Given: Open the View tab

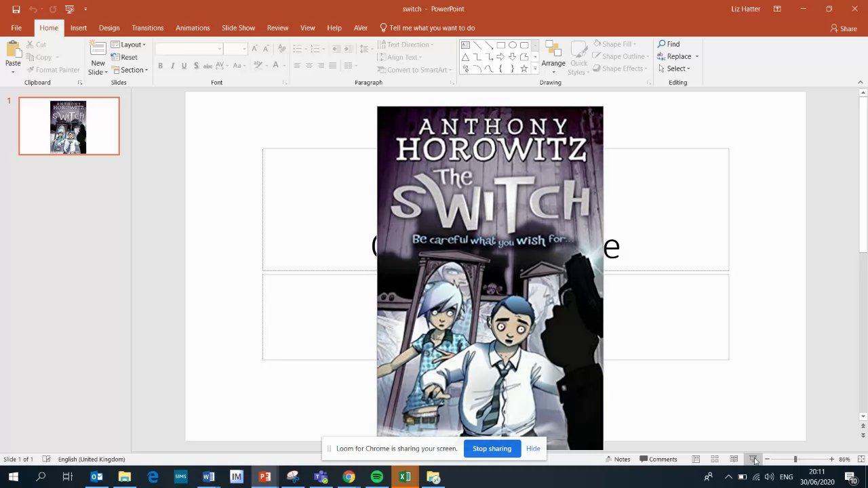Looking at the screenshot, I should (308, 28).
